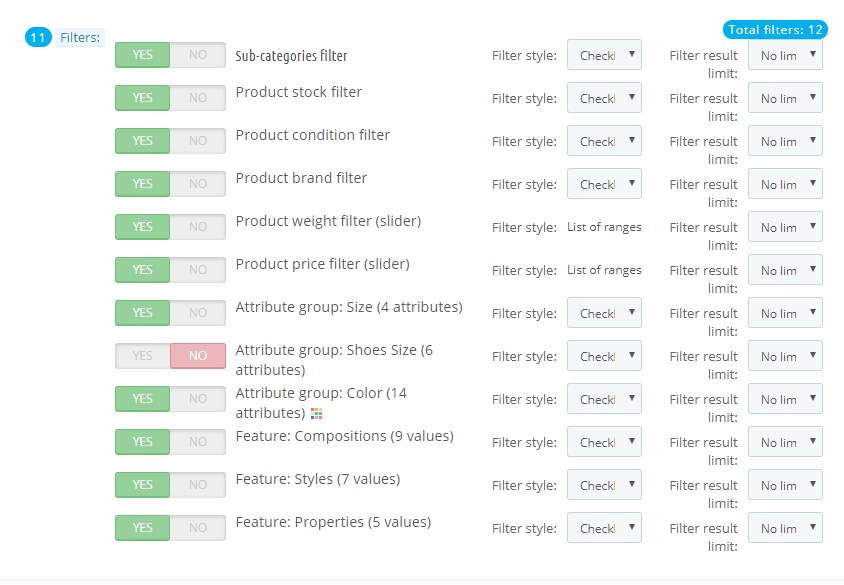Switch off the Product brand filter toggle
844x585 pixels.
click(x=197, y=184)
